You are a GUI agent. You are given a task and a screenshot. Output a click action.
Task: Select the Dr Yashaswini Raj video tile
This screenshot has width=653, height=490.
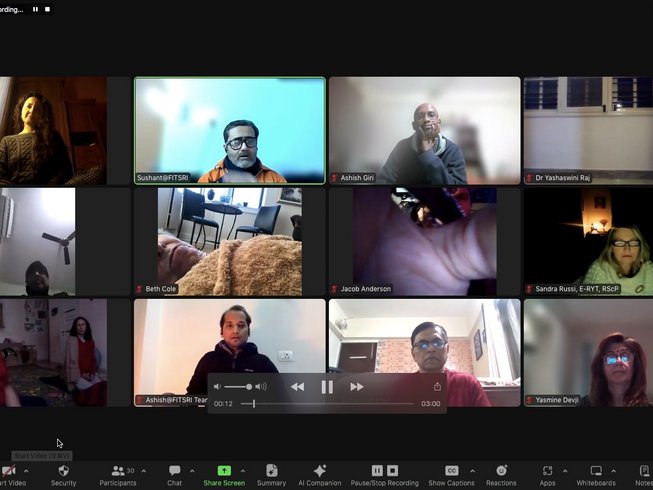click(x=588, y=130)
